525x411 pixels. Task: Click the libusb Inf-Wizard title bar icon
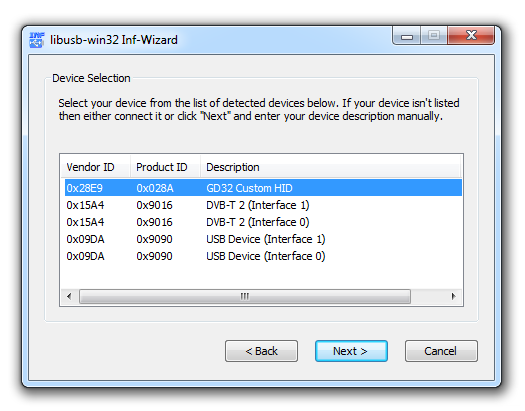(36, 40)
